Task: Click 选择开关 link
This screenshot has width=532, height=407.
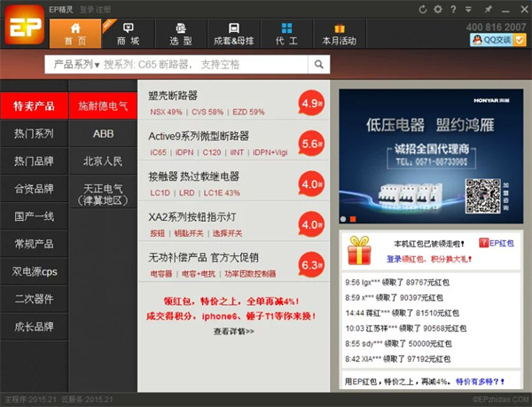Action: click(227, 233)
